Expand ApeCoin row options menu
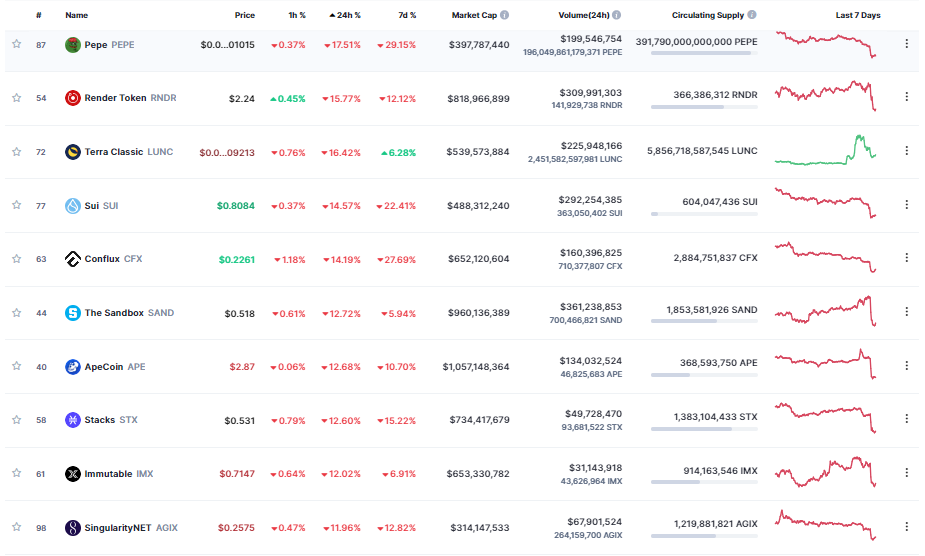 pyautogui.click(x=907, y=365)
